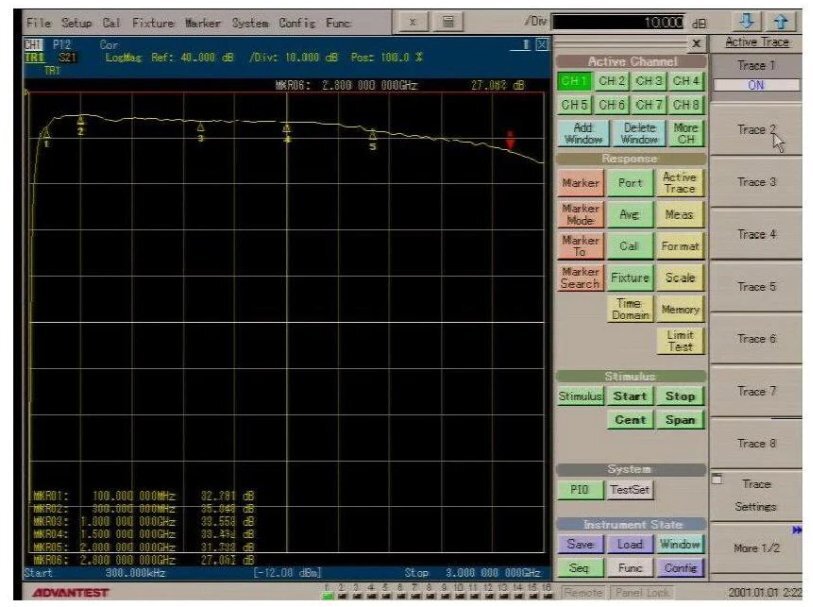Click the keypad icon in top toolbar
This screenshot has width=813, height=607.
449,22
